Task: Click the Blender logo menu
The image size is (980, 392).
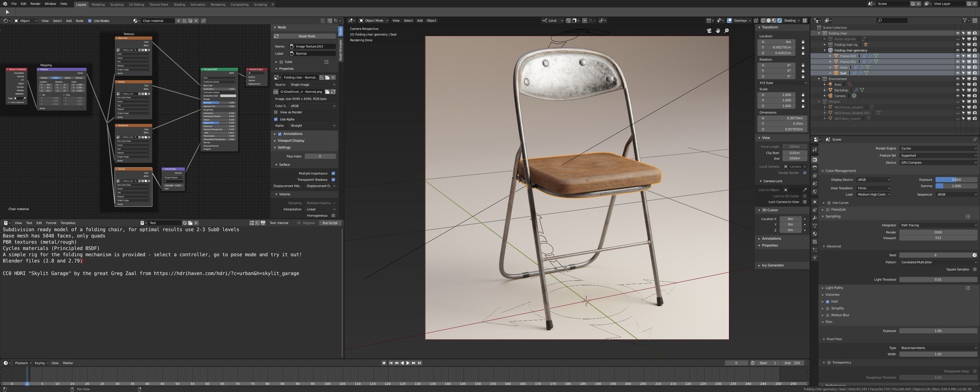Action: [5, 4]
